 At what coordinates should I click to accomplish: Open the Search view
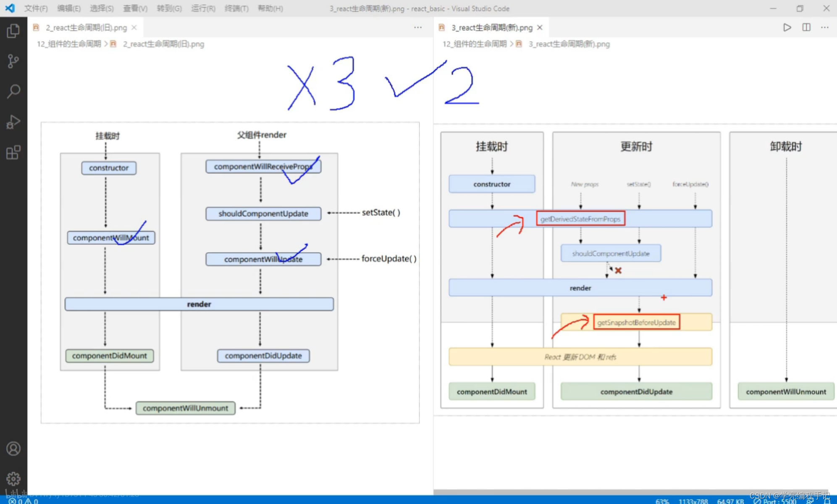pyautogui.click(x=13, y=92)
